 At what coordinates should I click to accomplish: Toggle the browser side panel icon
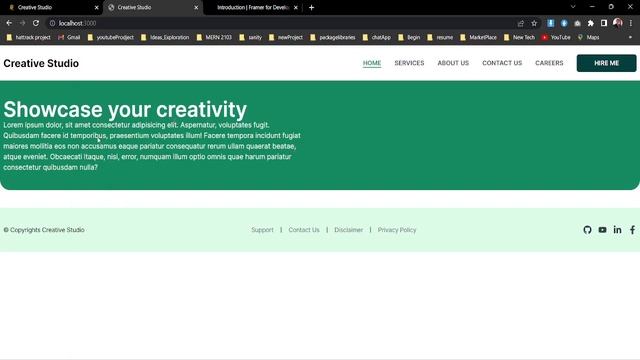click(x=604, y=23)
